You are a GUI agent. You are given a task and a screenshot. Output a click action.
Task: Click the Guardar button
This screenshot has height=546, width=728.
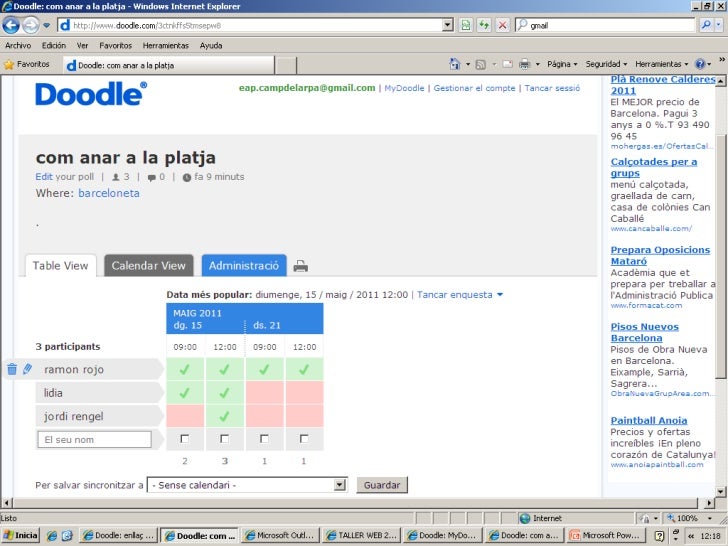pos(382,485)
